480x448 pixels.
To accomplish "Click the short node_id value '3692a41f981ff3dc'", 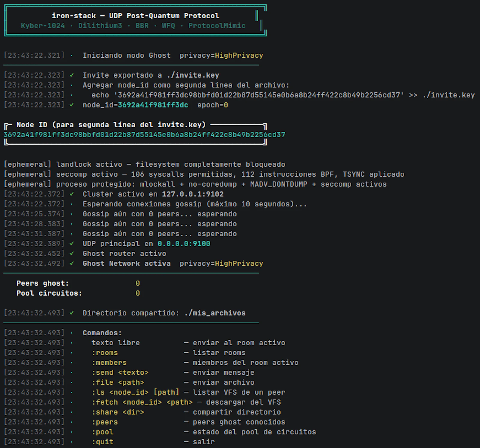I will (x=153, y=105).
